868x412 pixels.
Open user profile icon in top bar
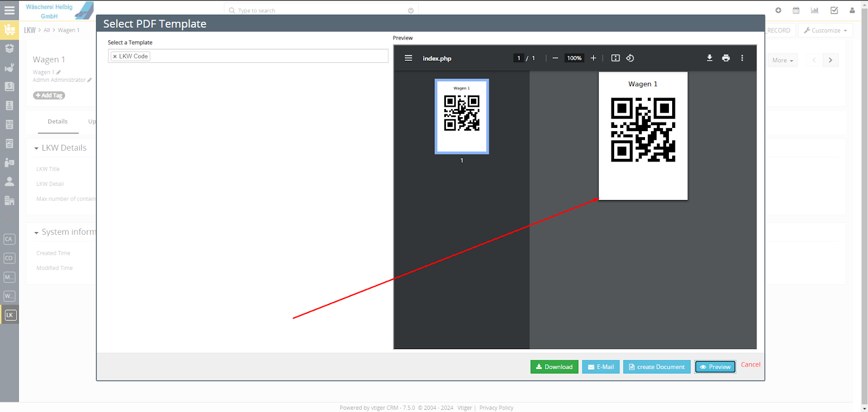point(852,10)
